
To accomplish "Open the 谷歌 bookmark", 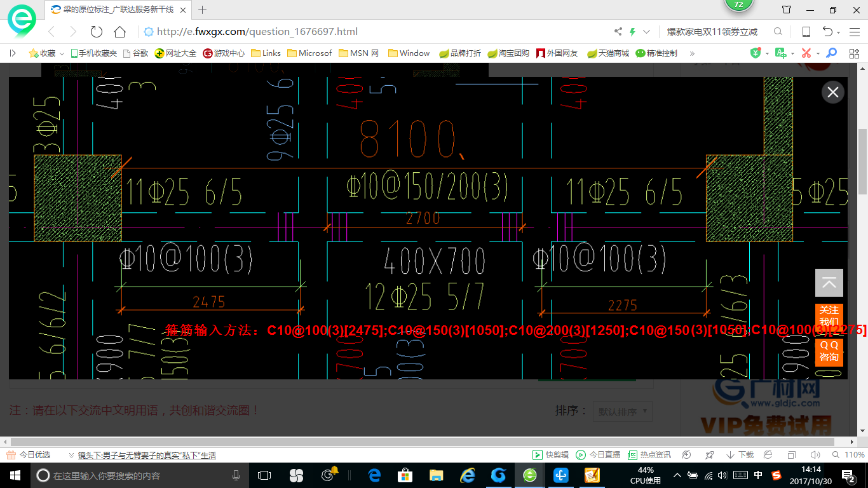I will click(135, 53).
